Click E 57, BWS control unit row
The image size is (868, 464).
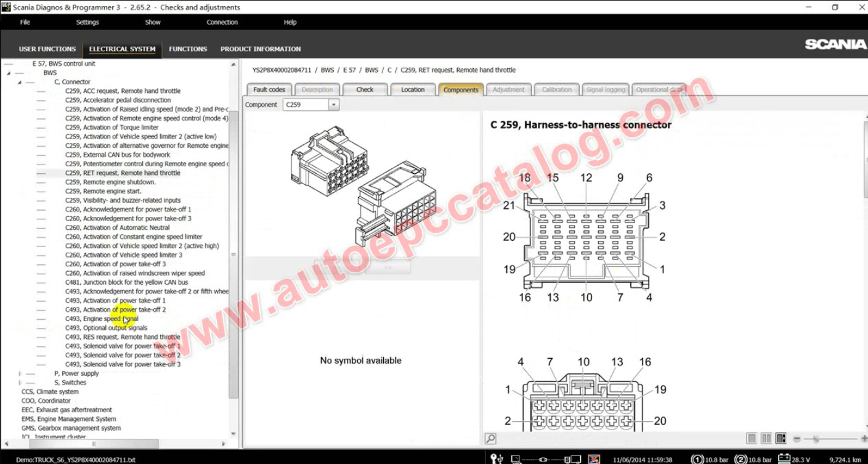[63, 64]
